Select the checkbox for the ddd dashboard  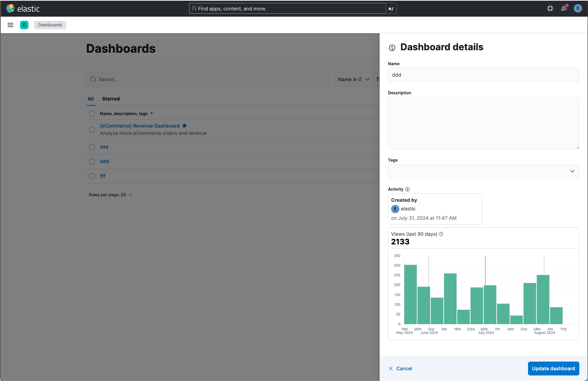tap(92, 161)
